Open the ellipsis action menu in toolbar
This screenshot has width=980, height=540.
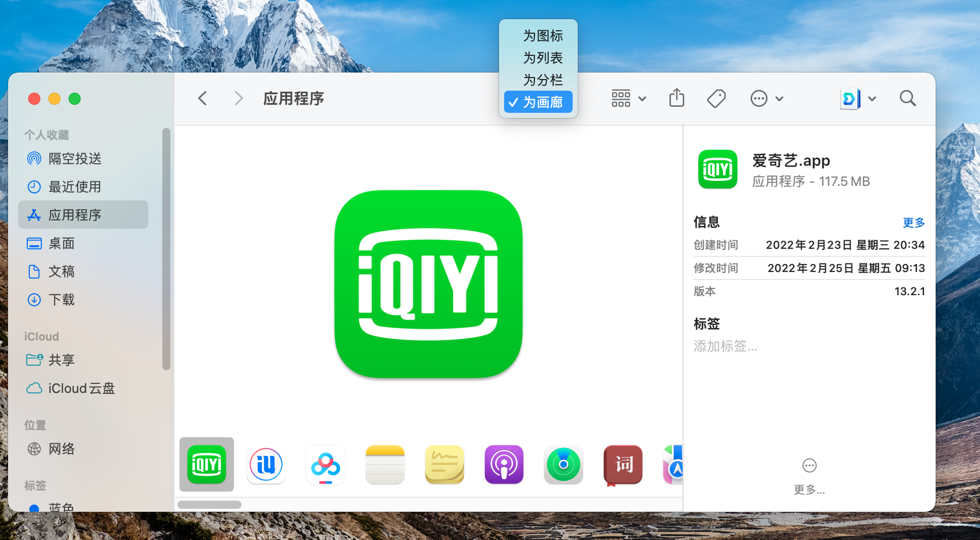pos(767,98)
